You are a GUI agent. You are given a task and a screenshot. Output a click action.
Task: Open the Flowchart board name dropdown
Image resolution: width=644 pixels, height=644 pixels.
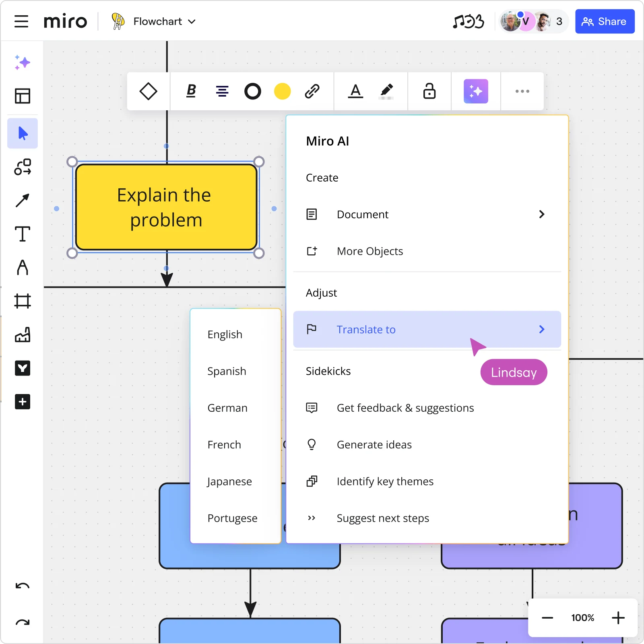165,21
